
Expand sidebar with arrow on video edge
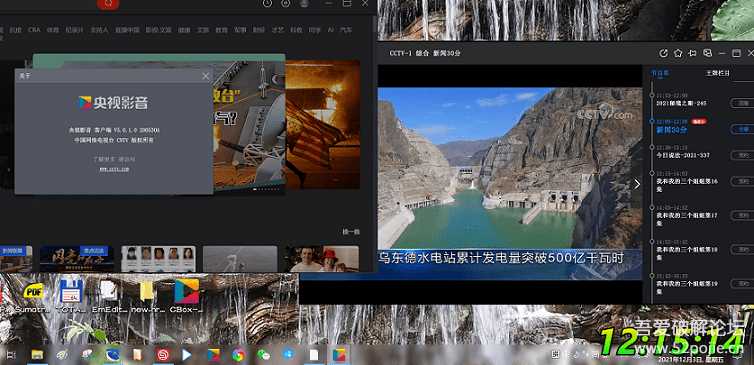click(x=637, y=184)
